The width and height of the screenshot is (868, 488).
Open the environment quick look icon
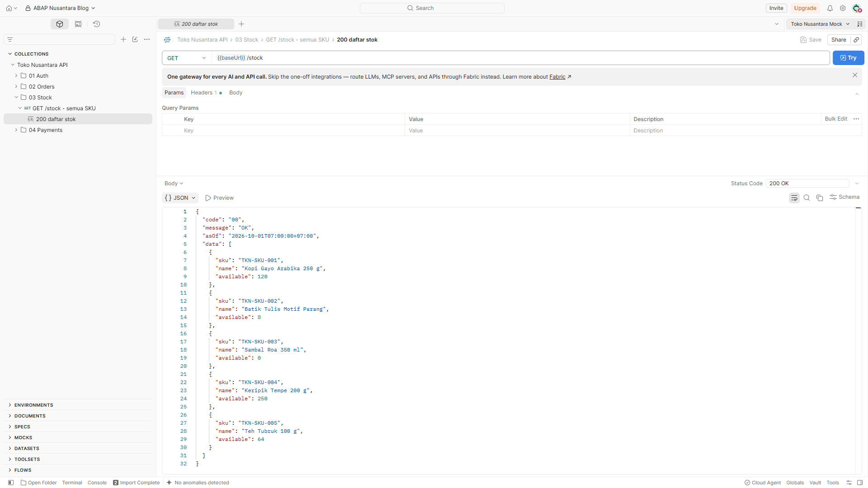(860, 24)
